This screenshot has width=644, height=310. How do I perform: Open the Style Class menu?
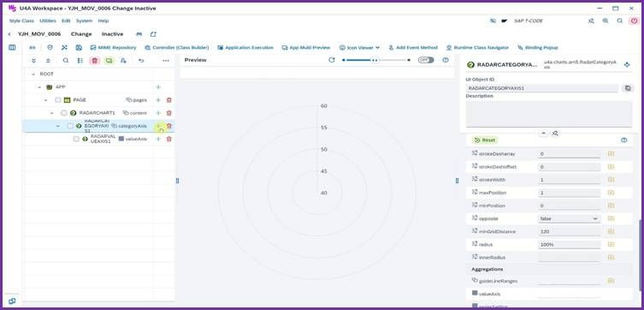[x=21, y=21]
